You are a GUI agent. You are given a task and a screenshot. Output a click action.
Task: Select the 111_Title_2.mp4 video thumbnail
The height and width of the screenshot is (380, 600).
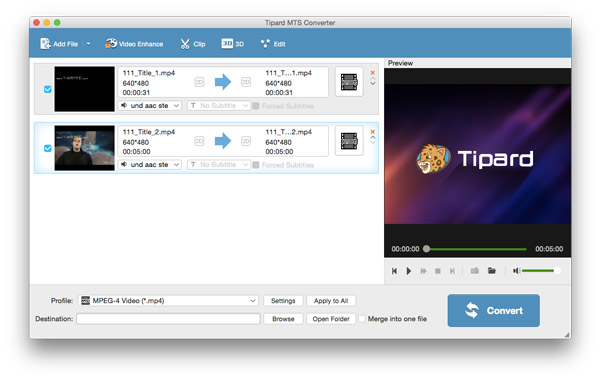[85, 148]
